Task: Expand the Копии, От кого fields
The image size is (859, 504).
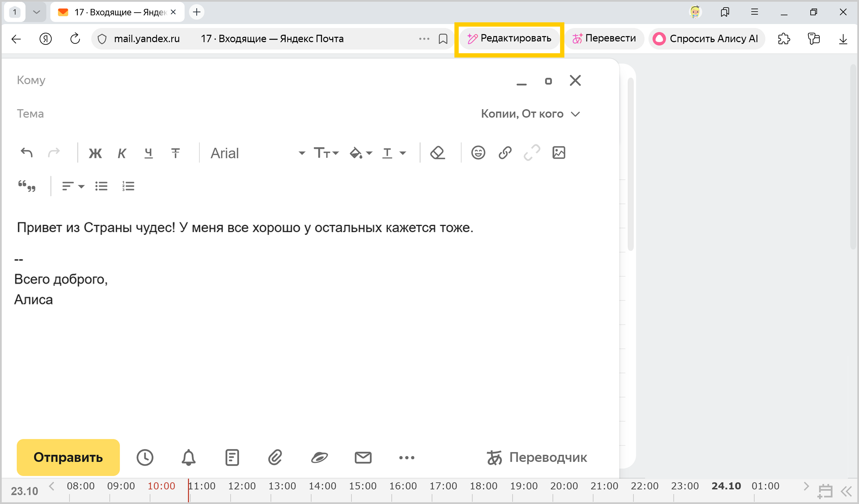Action: click(x=530, y=114)
